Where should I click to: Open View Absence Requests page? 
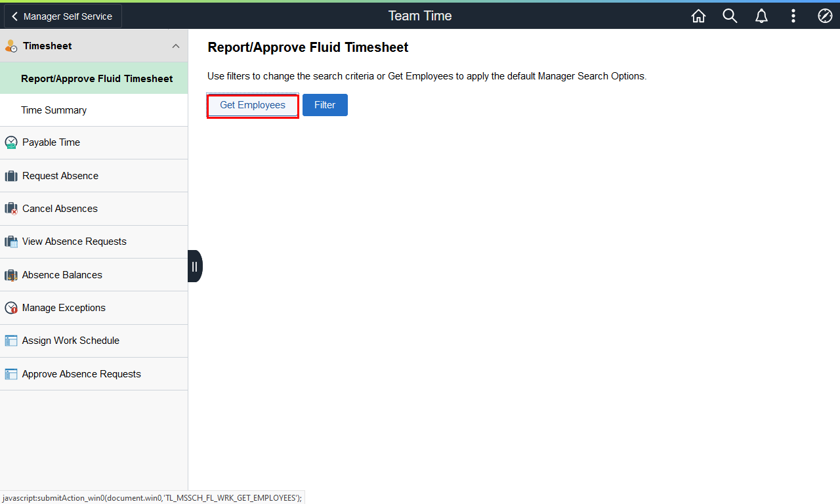click(94, 241)
